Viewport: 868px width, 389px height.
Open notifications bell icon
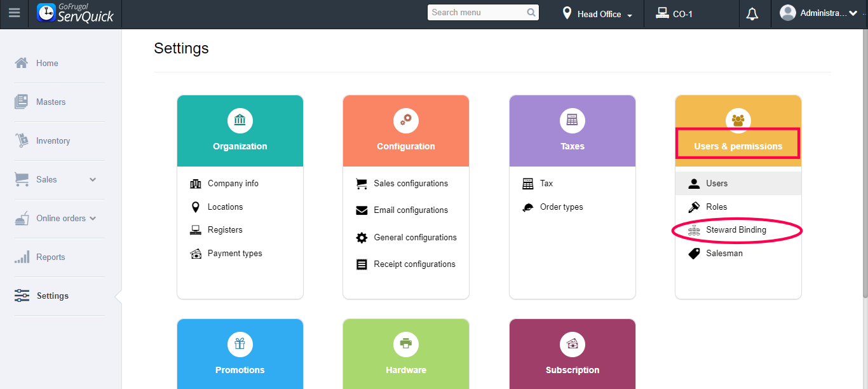coord(752,14)
